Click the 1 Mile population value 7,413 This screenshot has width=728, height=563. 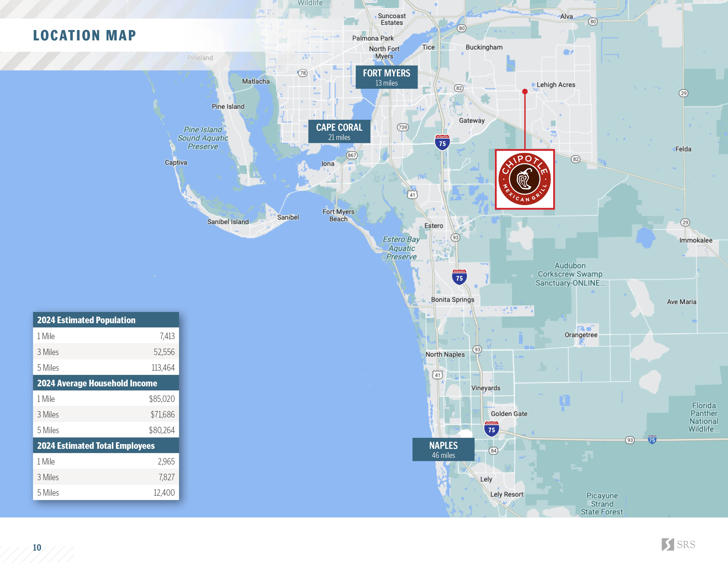pyautogui.click(x=167, y=336)
